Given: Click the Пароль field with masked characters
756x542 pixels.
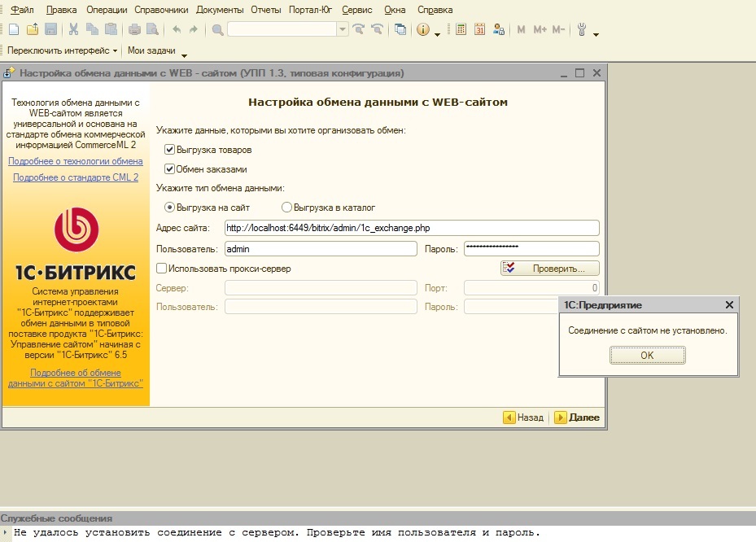Looking at the screenshot, I should 531,249.
